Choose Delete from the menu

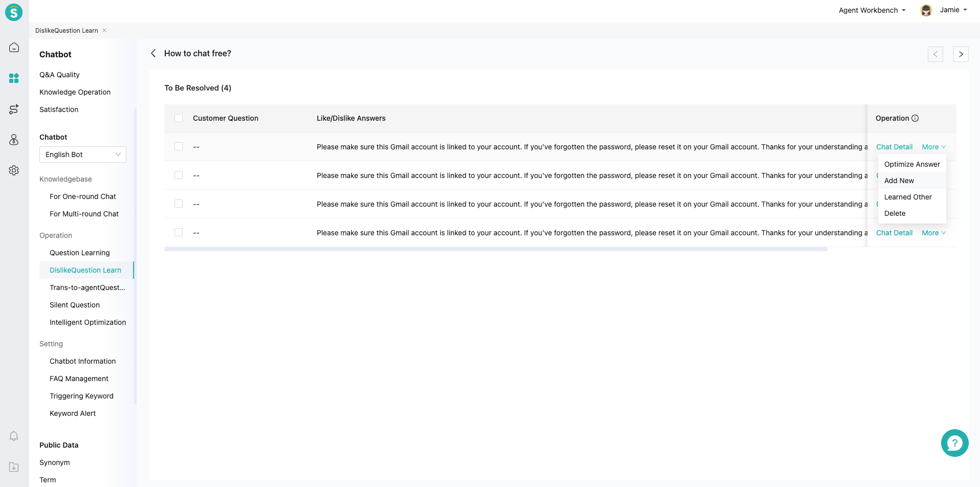click(x=912, y=213)
